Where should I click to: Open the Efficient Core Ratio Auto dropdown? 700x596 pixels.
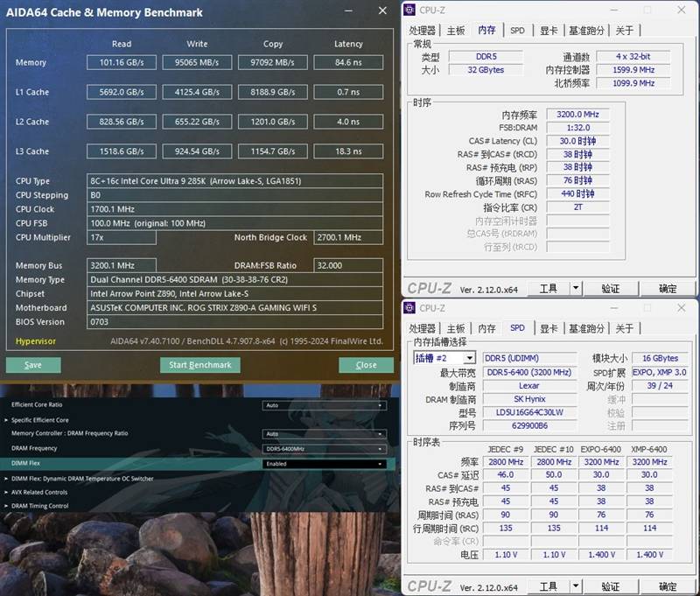pos(324,405)
